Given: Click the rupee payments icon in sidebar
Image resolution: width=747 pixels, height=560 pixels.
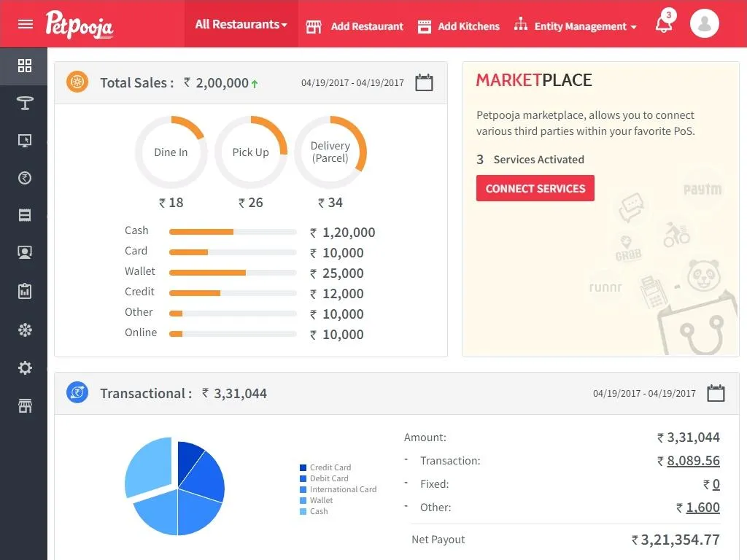Looking at the screenshot, I should point(25,177).
